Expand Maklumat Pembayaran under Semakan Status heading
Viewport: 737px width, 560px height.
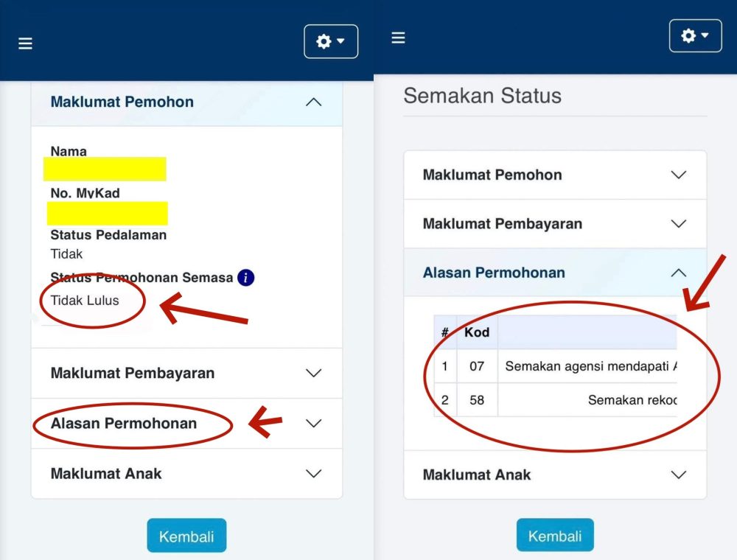tap(678, 224)
